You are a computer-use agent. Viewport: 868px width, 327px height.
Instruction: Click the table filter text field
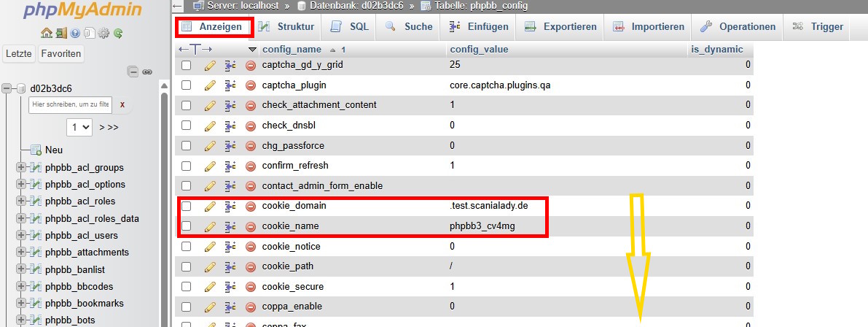click(70, 105)
